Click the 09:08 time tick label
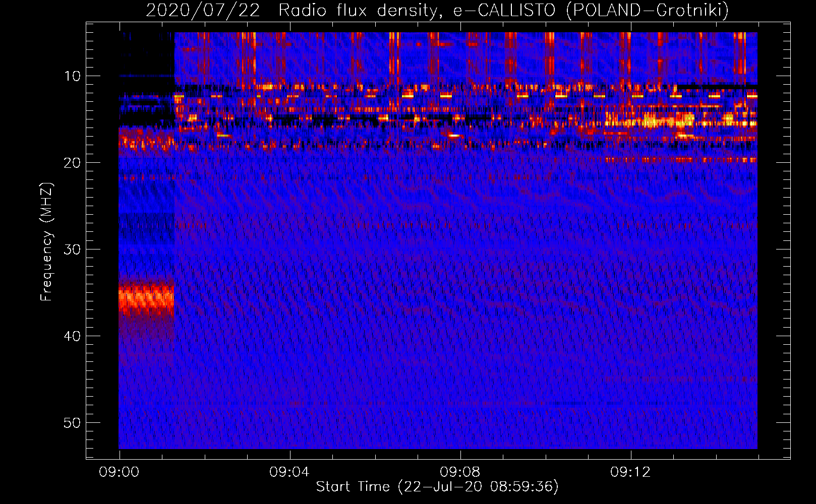The height and width of the screenshot is (504, 816). pyautogui.click(x=460, y=472)
